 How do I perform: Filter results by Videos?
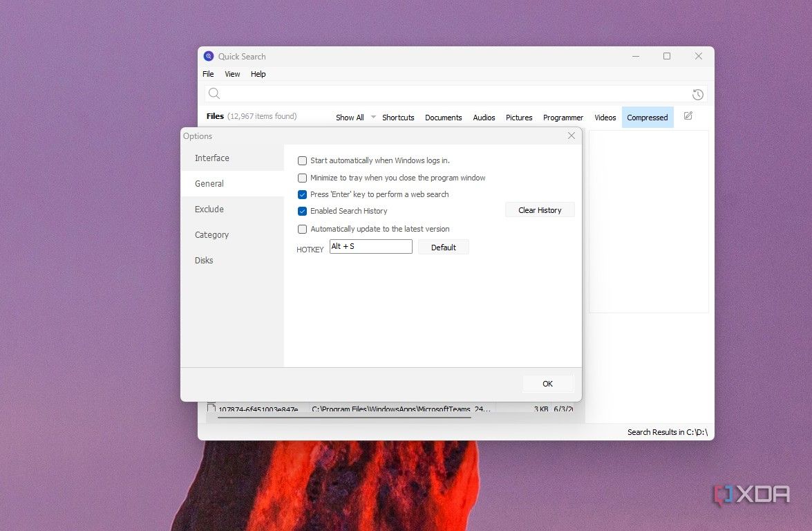[605, 118]
